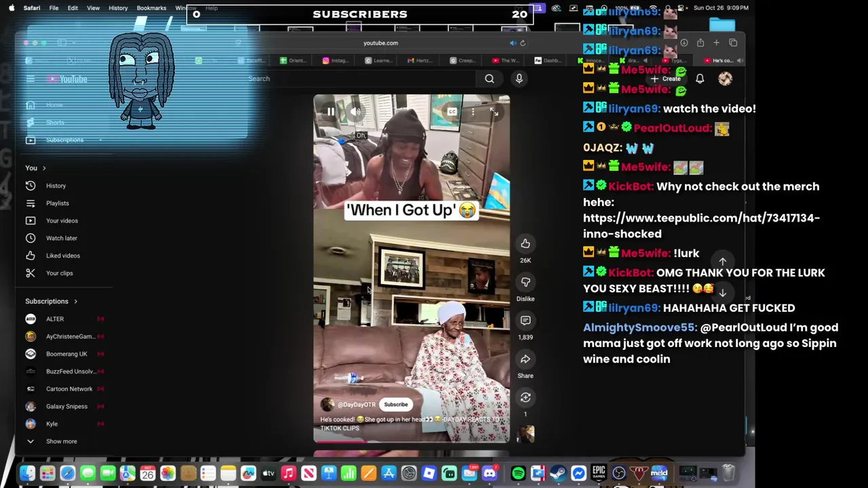
Task: Open the 1,839 comments panel
Action: tap(526, 321)
